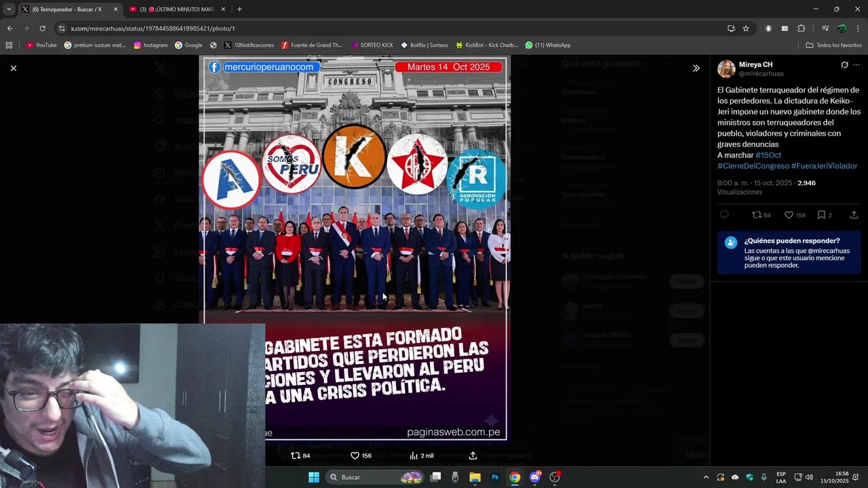Image resolution: width=868 pixels, height=488 pixels.
Task: Click the share icon in the sidebar
Action: [854, 215]
